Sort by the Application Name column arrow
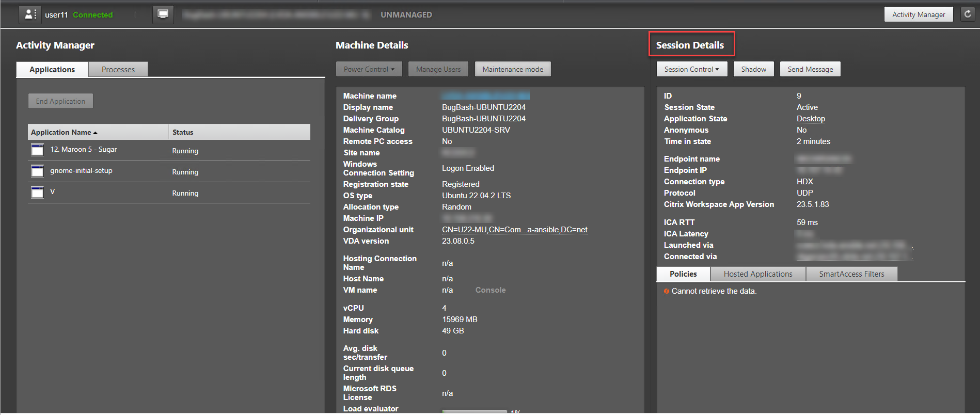980x415 pixels. [95, 133]
